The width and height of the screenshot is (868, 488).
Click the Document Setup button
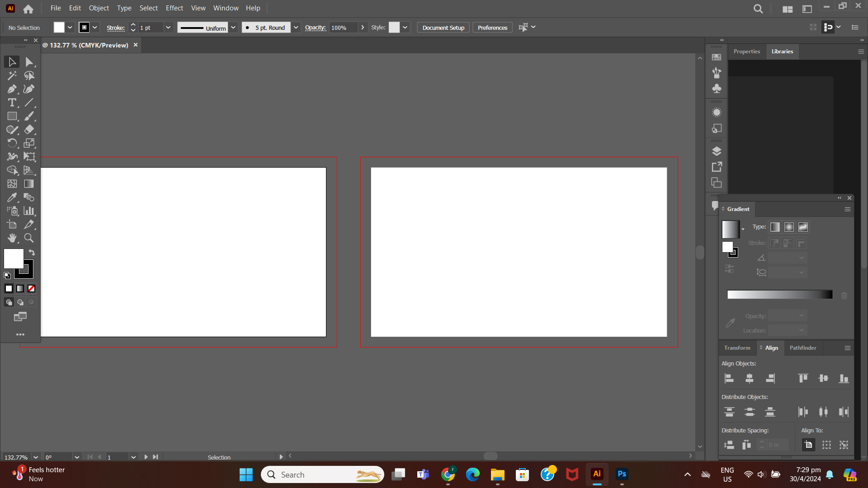443,27
